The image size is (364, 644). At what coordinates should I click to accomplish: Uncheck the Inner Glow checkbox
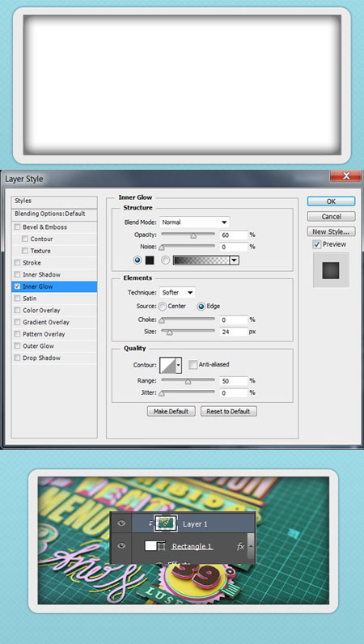(17, 286)
